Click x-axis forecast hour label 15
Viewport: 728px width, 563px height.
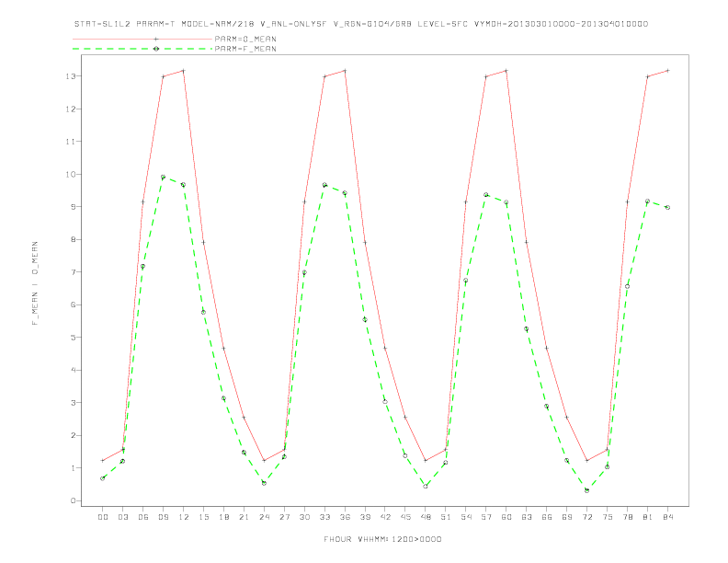coord(203,517)
